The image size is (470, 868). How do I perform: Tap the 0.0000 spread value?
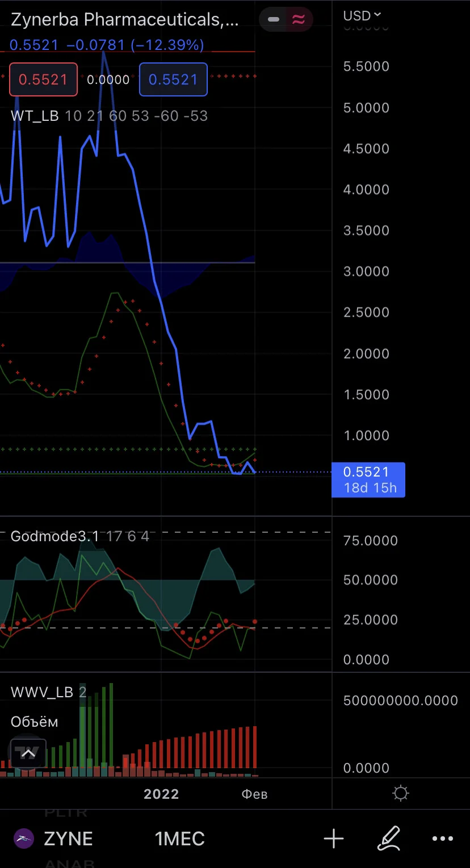coord(108,79)
